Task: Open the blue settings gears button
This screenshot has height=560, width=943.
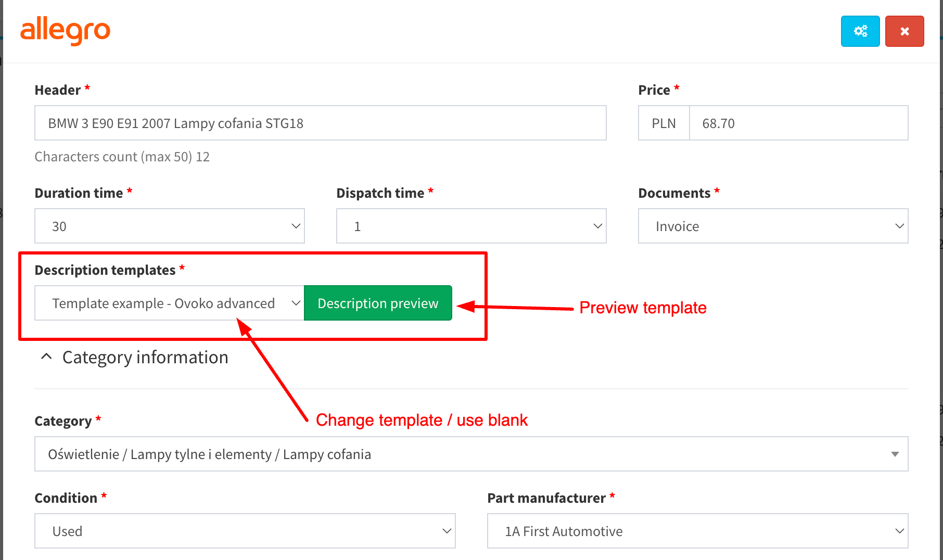Action: pyautogui.click(x=860, y=31)
